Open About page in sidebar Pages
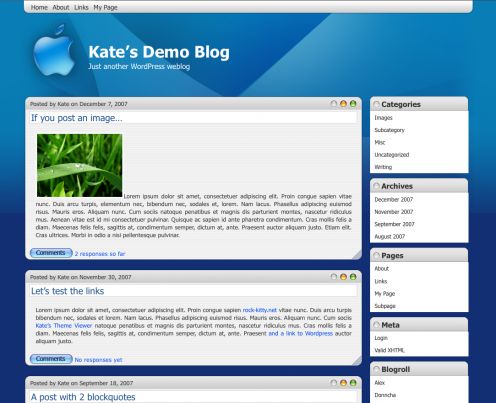496x403 pixels. (382, 268)
